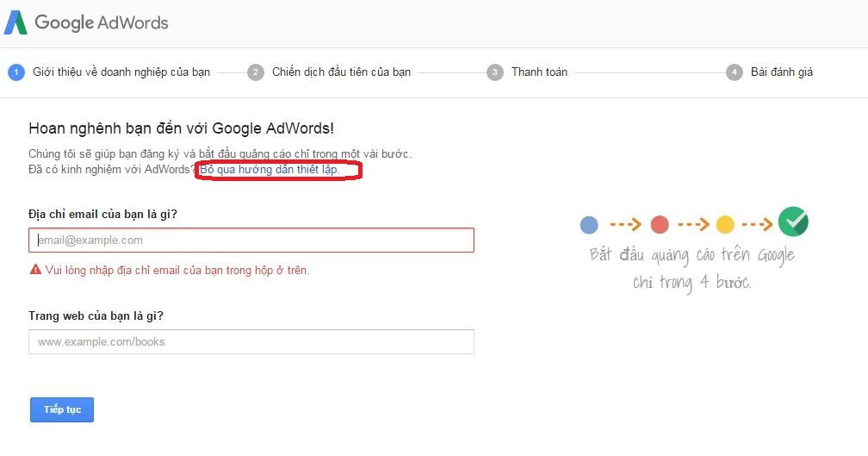Click the 'Trang web của bạn là gì?' label
The width and height of the screenshot is (868, 456).
coord(96,315)
